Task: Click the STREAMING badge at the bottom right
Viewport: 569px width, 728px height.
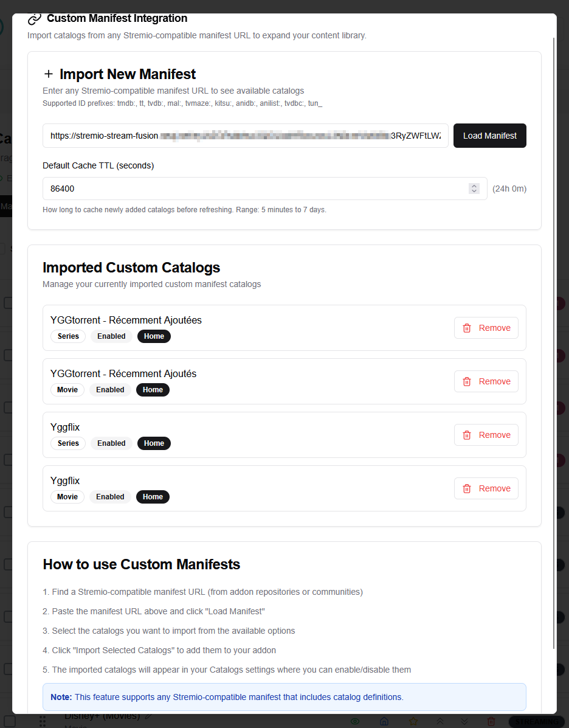Action: pos(537,721)
